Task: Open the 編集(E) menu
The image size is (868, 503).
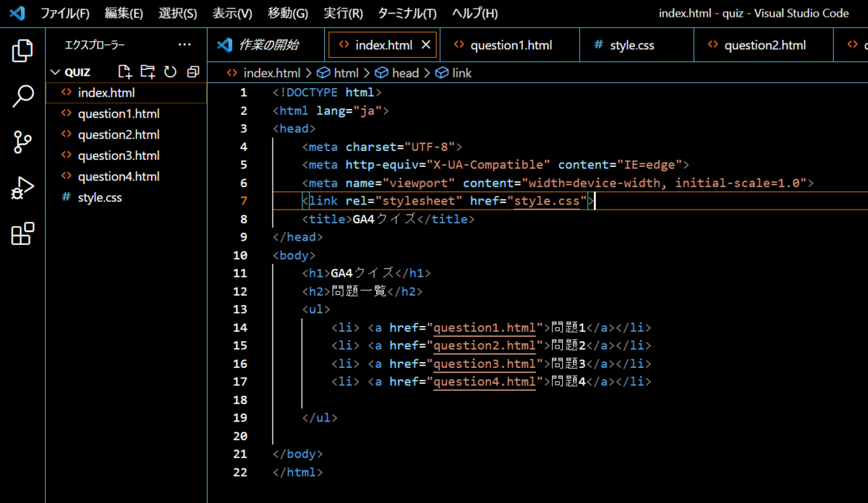Action: click(124, 13)
